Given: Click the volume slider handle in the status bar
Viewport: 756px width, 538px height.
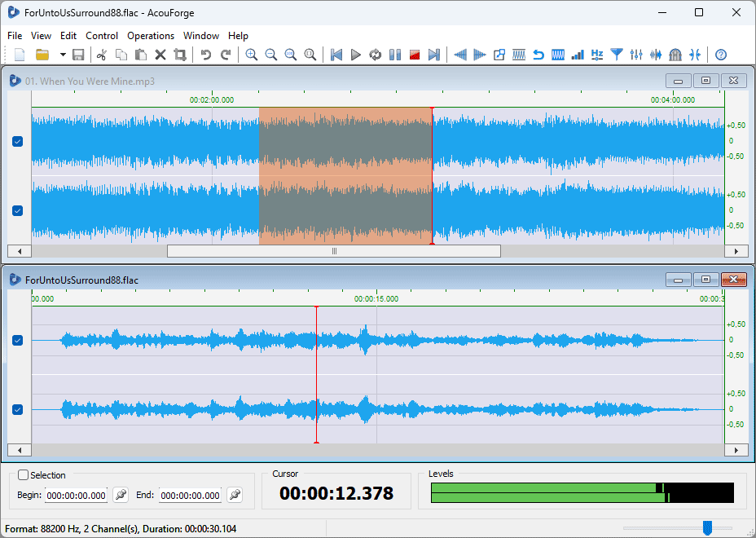Looking at the screenshot, I should pos(707,527).
